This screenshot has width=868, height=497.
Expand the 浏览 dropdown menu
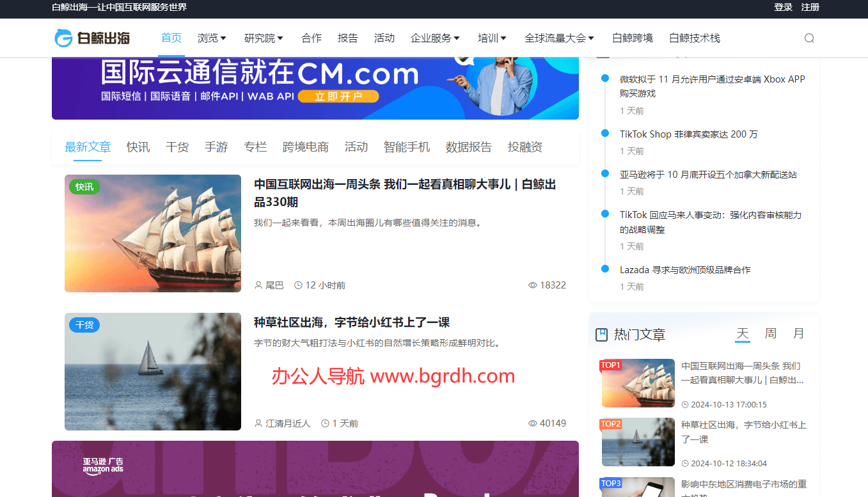click(212, 38)
